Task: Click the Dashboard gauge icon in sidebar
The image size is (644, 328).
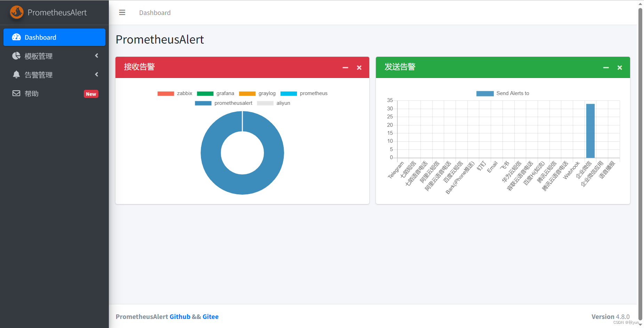Action: 16,37
